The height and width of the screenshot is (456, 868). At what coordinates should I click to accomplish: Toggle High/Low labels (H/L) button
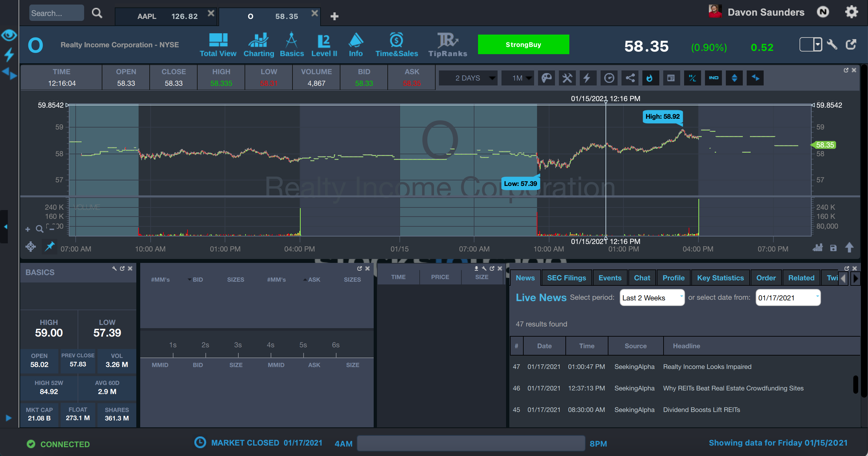pyautogui.click(x=693, y=78)
